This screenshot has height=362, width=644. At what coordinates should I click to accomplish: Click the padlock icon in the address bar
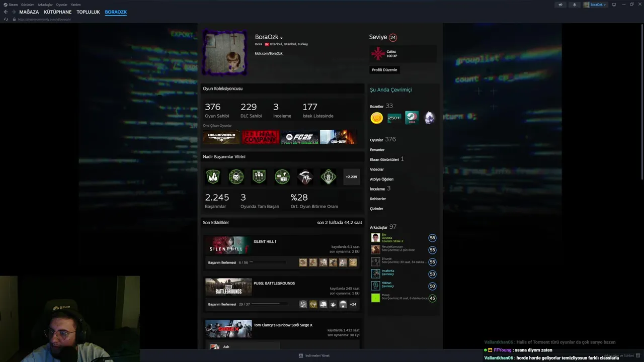click(15, 19)
